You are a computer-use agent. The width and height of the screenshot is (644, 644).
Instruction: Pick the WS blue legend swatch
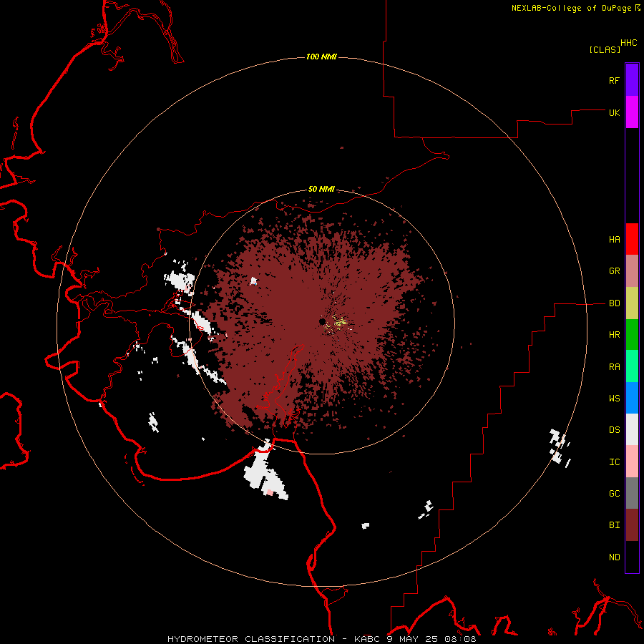pos(632,398)
